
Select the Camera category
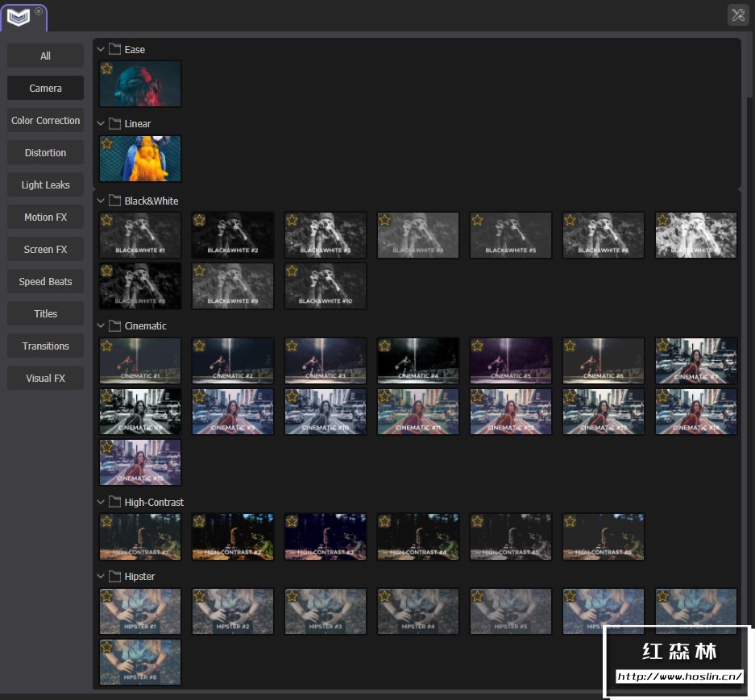[45, 88]
